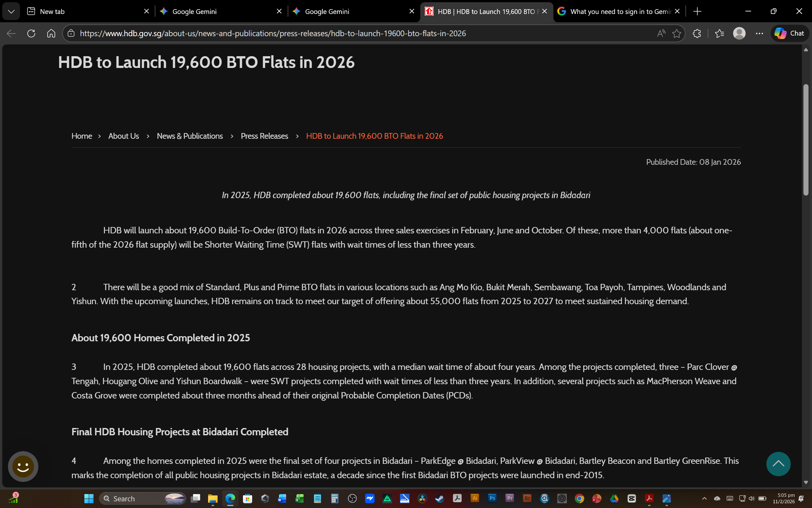
Task: Switch to the first Google Gemini tab
Action: (221, 11)
